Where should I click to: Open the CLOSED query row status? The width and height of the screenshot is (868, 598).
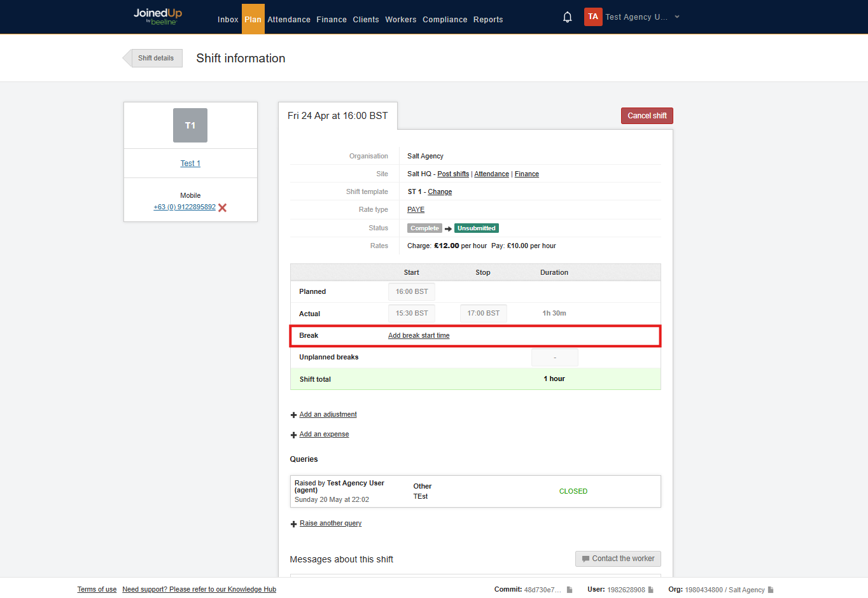(573, 492)
